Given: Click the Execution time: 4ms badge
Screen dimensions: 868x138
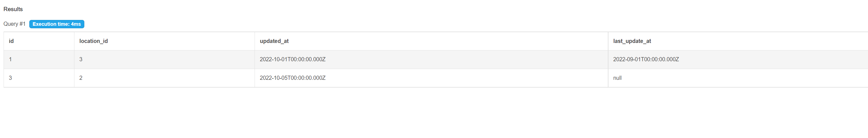Looking at the screenshot, I should (57, 24).
